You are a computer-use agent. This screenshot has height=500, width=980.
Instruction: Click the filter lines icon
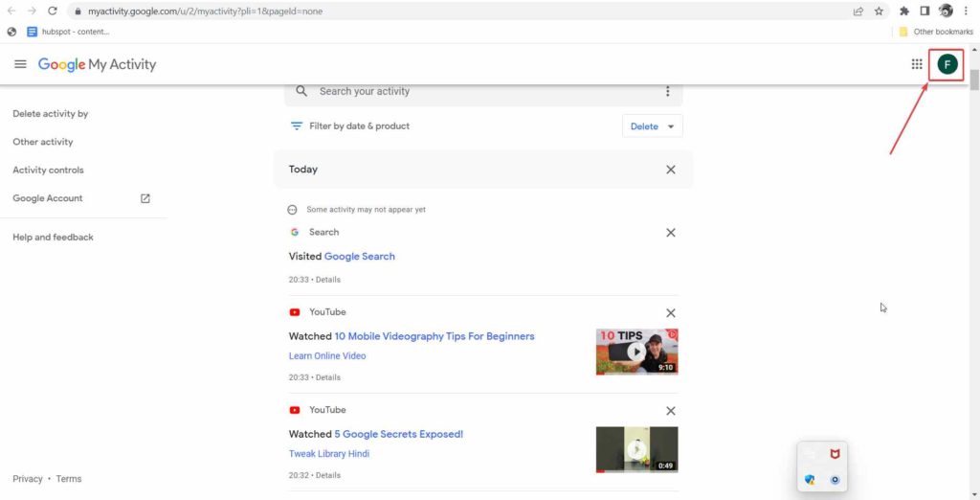click(x=297, y=125)
